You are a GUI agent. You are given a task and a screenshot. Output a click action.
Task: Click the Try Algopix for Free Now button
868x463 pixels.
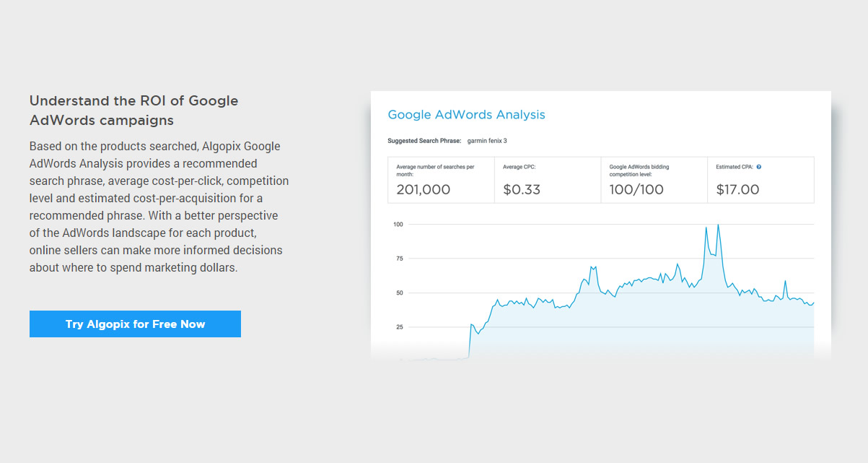click(135, 324)
